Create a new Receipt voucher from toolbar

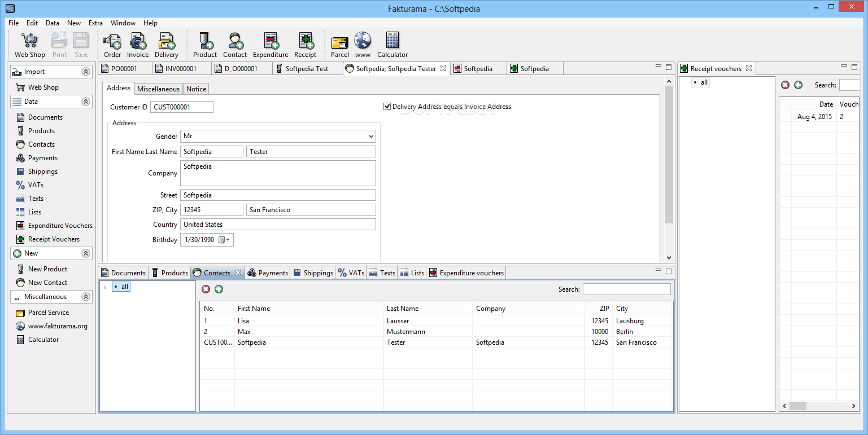(305, 45)
